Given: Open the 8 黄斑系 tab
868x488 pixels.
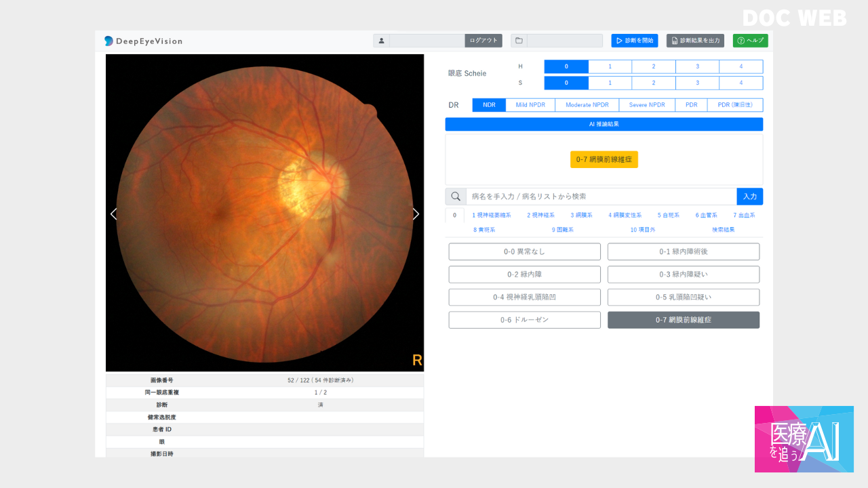Looking at the screenshot, I should (484, 230).
